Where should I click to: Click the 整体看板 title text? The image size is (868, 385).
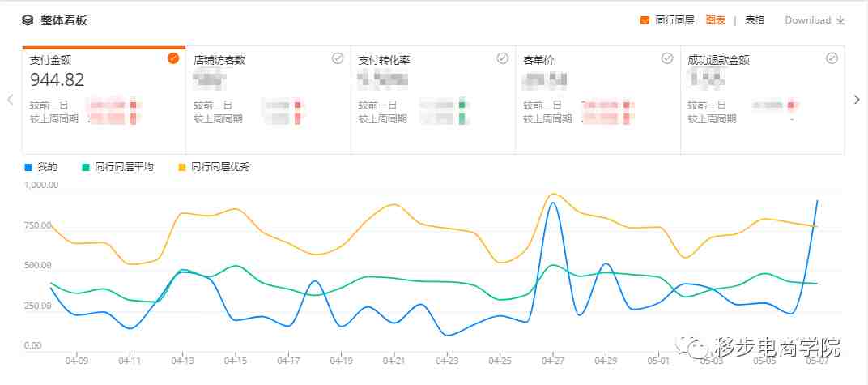tap(64, 20)
